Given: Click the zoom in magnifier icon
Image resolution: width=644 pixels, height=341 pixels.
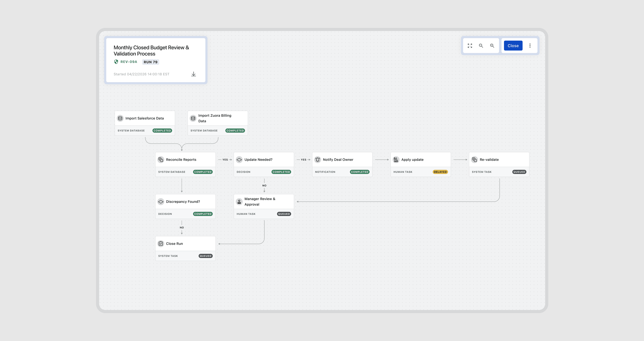Looking at the screenshot, I should [x=492, y=46].
